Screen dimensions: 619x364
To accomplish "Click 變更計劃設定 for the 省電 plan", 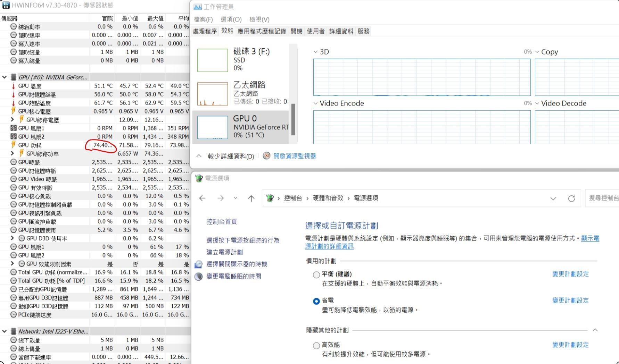I will pyautogui.click(x=570, y=300).
